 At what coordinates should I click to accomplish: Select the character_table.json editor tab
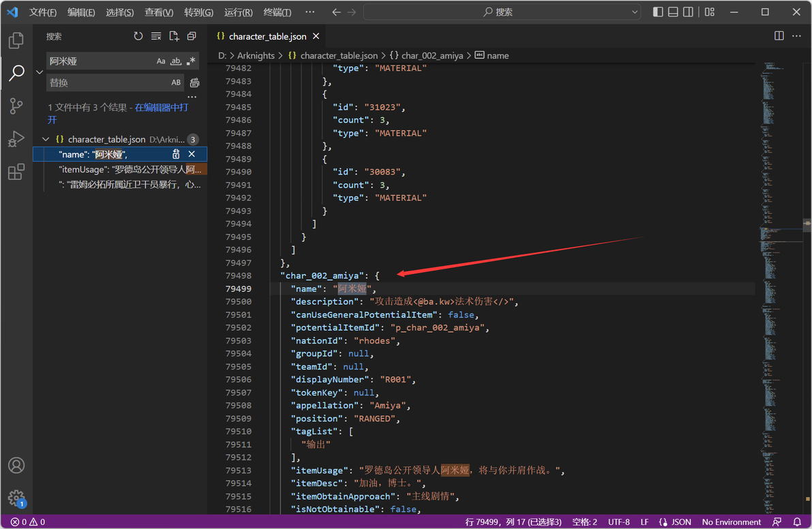267,36
